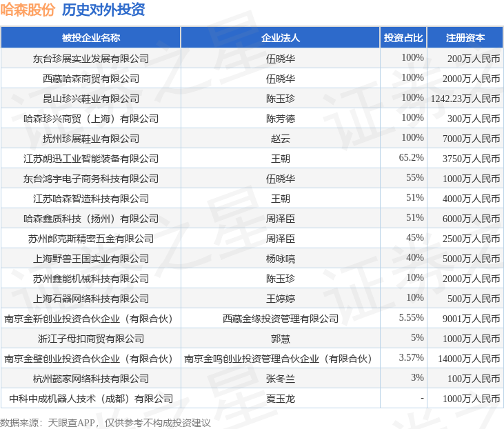Click the 被投企业名称 column header
This screenshot has height=429, width=504.
(91, 38)
